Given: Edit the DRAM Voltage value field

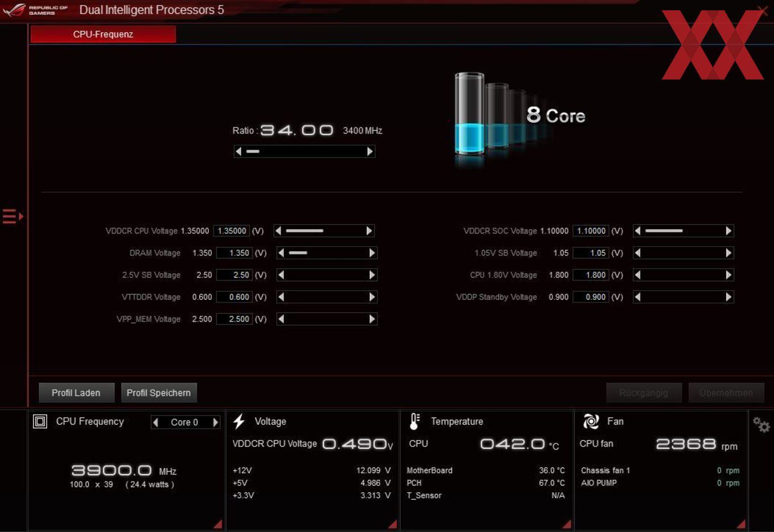Looking at the screenshot, I should click(x=234, y=253).
